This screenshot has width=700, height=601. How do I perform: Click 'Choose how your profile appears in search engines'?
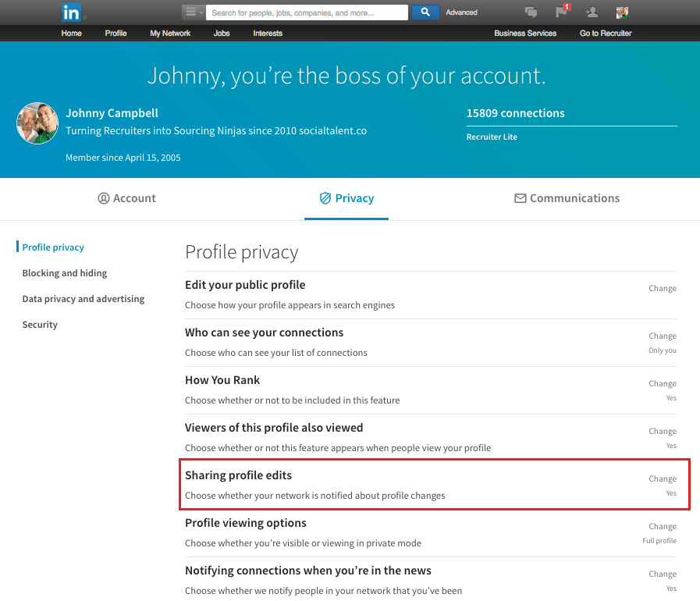290,305
